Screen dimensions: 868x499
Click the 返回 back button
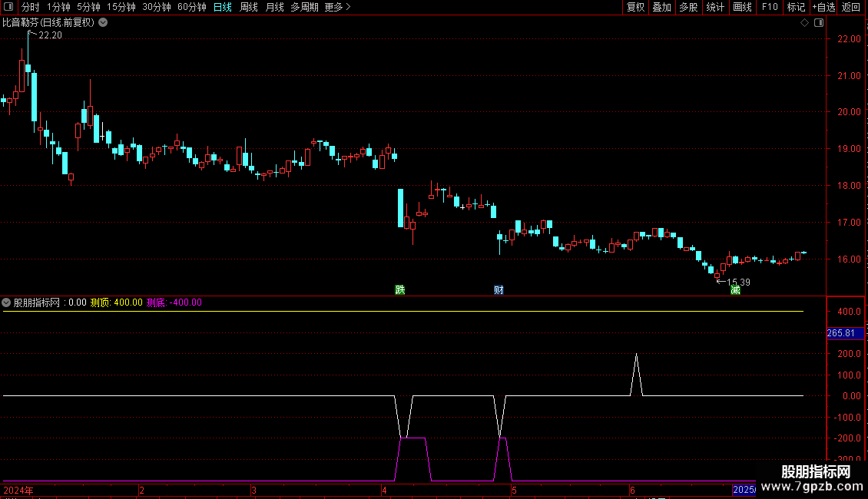click(x=851, y=7)
